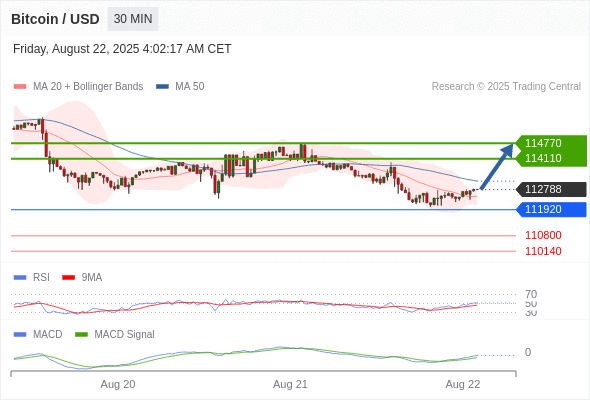The width and height of the screenshot is (590, 400).
Task: Click the RSI blue legend swatch
Action: click(20, 278)
